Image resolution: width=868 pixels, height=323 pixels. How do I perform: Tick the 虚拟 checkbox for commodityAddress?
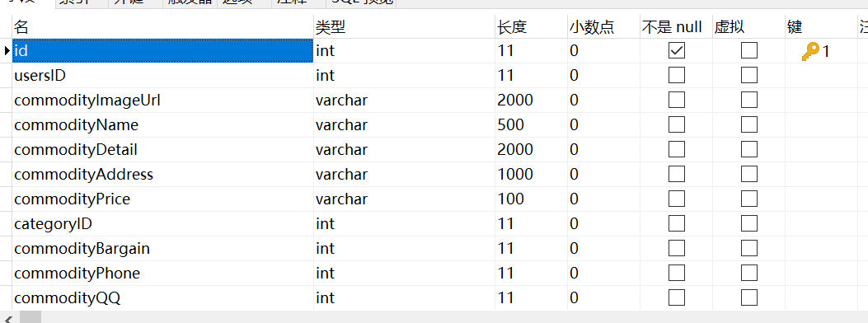click(x=749, y=174)
